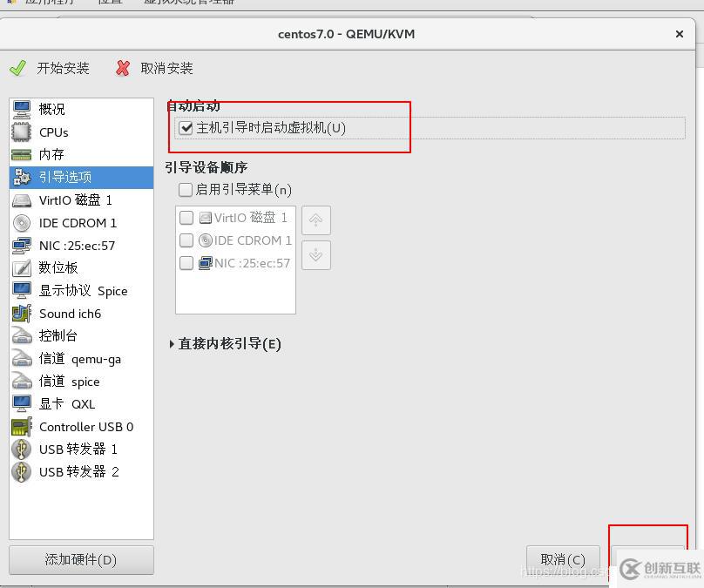Select the 概况 overview monitor icon
Viewport: 704px width, 588px height.
22,109
